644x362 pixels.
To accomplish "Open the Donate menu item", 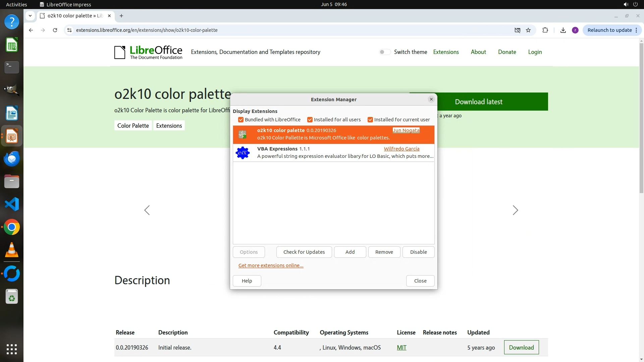I will [507, 52].
